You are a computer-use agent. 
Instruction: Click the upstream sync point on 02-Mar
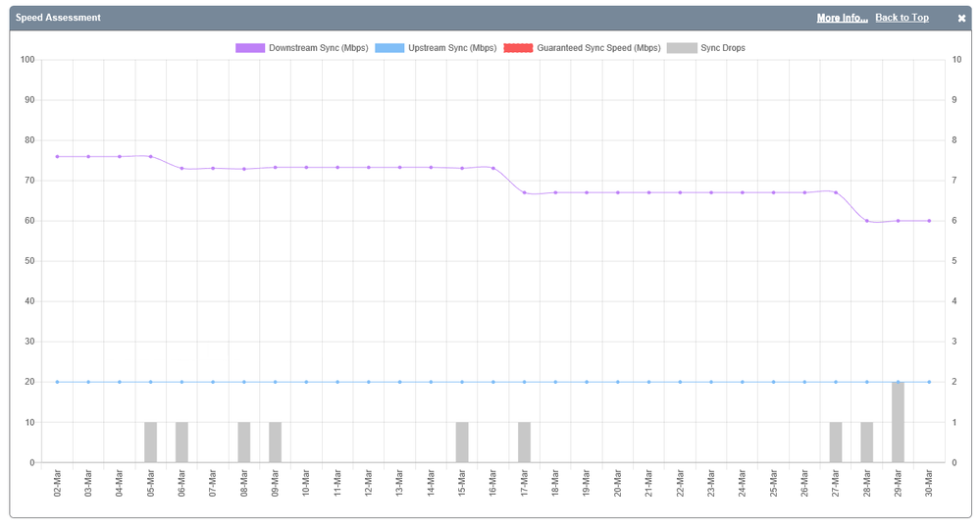click(57, 382)
